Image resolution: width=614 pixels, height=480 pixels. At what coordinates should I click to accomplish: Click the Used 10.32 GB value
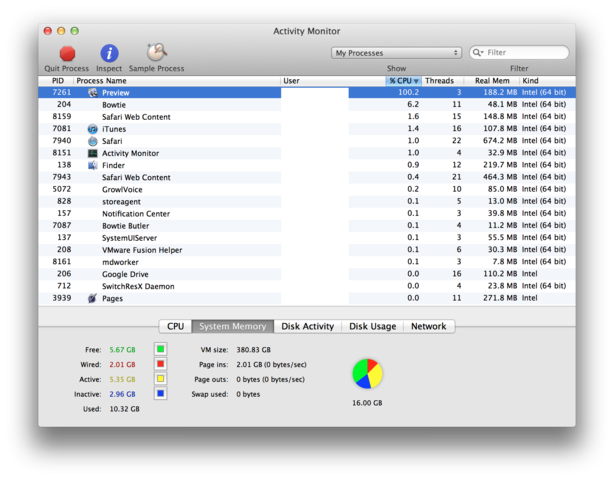pyautogui.click(x=125, y=409)
